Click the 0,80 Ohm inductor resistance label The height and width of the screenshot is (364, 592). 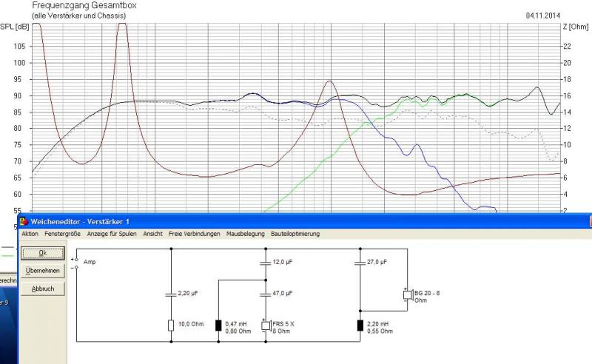(238, 331)
